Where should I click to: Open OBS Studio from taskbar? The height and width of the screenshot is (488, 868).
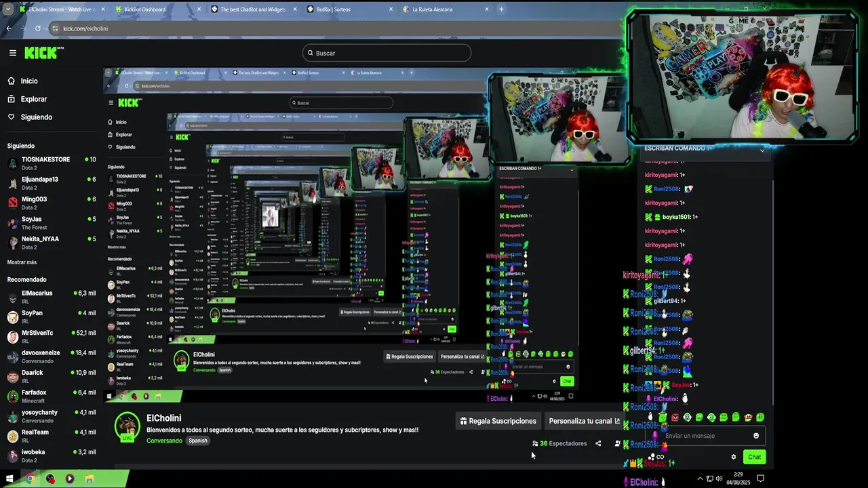(x=50, y=479)
